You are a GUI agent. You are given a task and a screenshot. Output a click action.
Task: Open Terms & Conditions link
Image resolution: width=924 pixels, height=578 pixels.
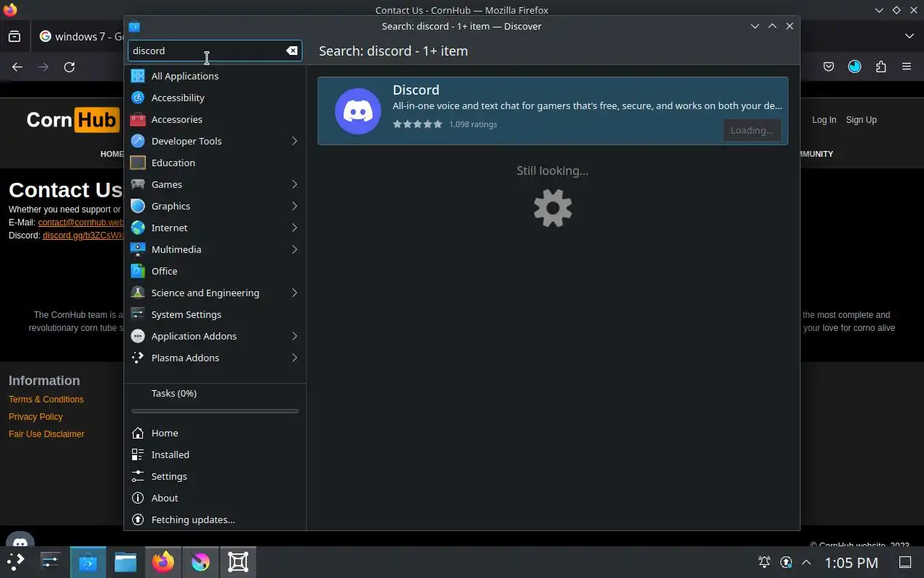(x=46, y=400)
